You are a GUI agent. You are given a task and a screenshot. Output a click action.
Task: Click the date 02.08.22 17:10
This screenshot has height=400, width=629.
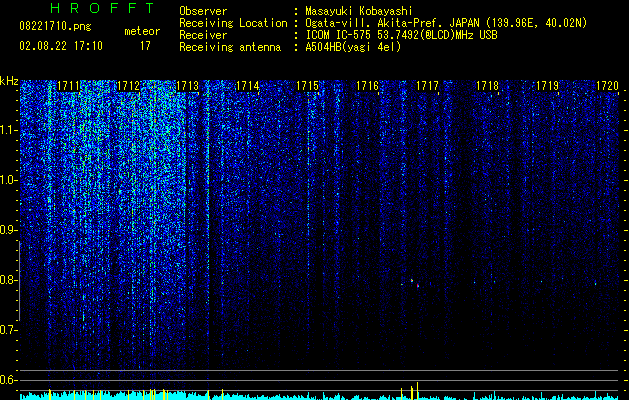tap(61, 46)
